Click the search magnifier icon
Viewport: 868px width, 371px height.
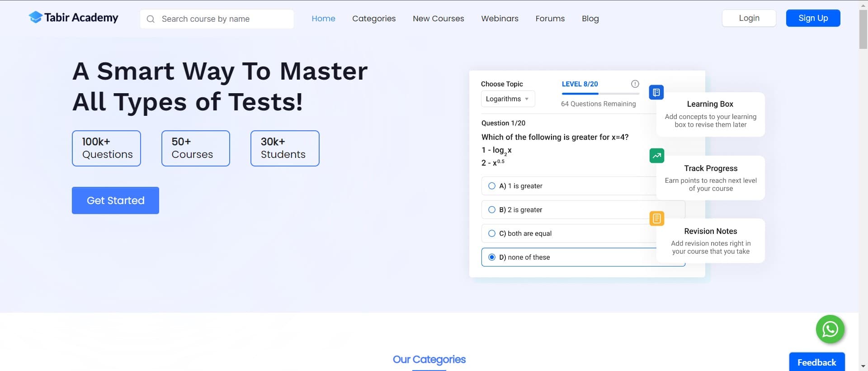pyautogui.click(x=151, y=19)
